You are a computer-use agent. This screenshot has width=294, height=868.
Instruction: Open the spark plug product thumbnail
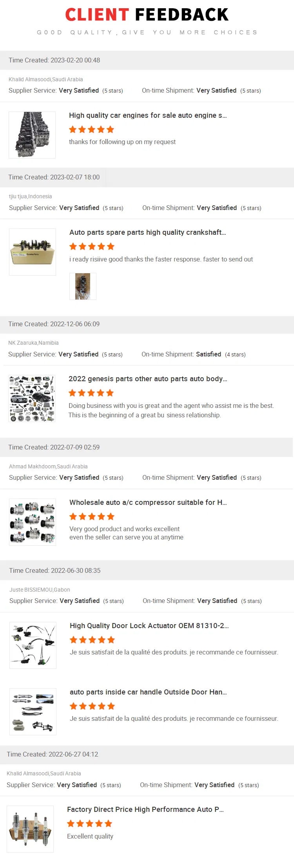30,829
